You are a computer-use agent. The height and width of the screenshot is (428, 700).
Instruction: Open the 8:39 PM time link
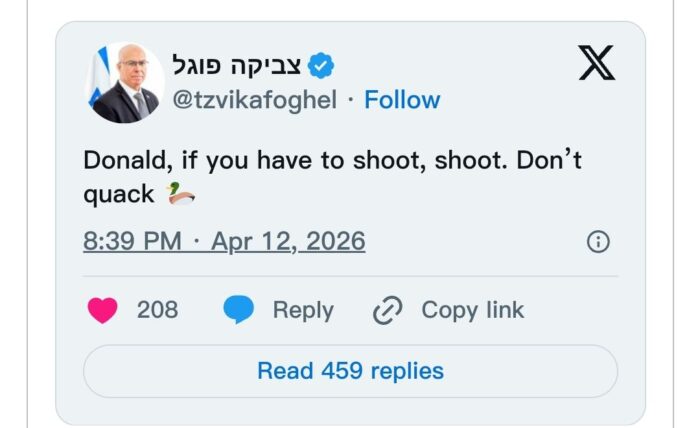(134, 241)
